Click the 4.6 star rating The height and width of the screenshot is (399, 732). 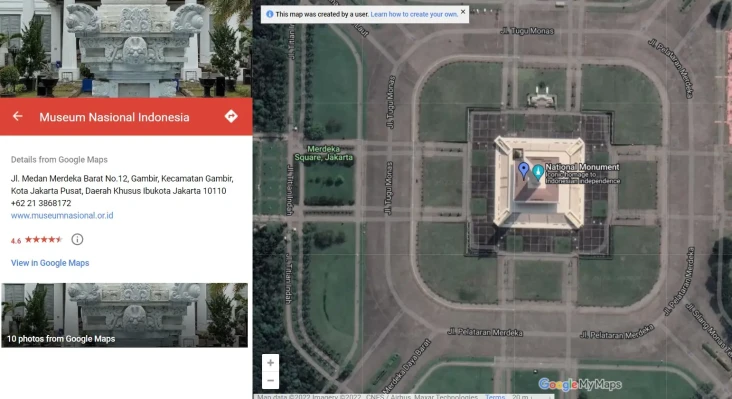36,240
